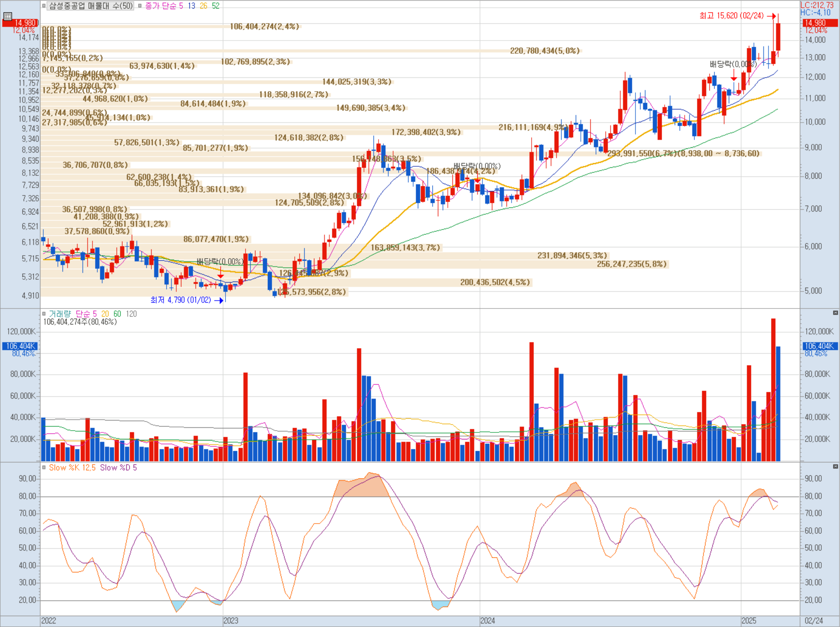Click the red 14,980 current price tag on right axis
The width and height of the screenshot is (840, 627).
[x=819, y=23]
